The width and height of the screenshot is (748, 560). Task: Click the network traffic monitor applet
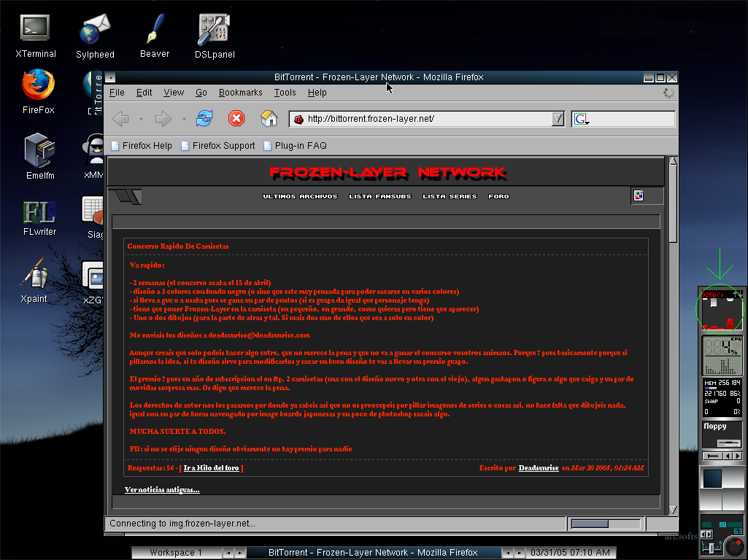pos(722,310)
